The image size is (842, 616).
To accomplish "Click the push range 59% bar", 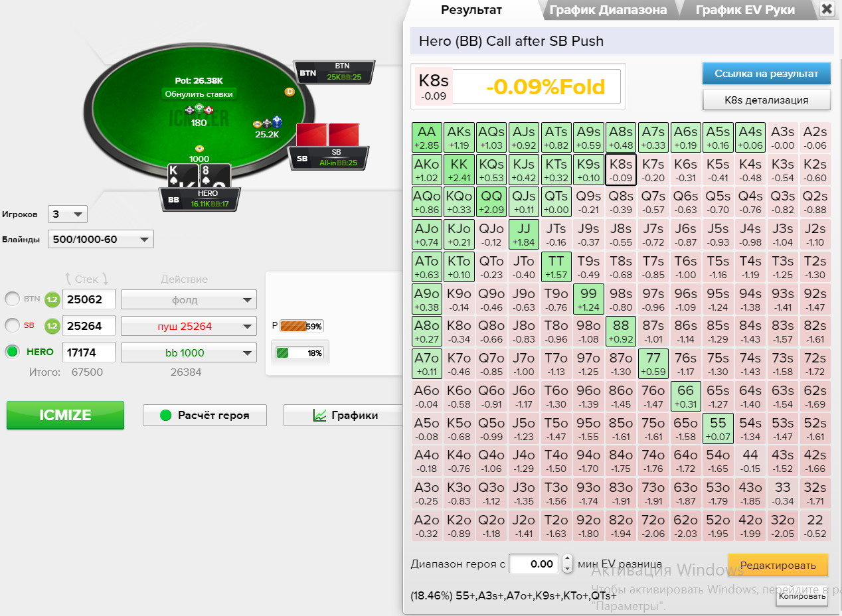I will pos(301,326).
